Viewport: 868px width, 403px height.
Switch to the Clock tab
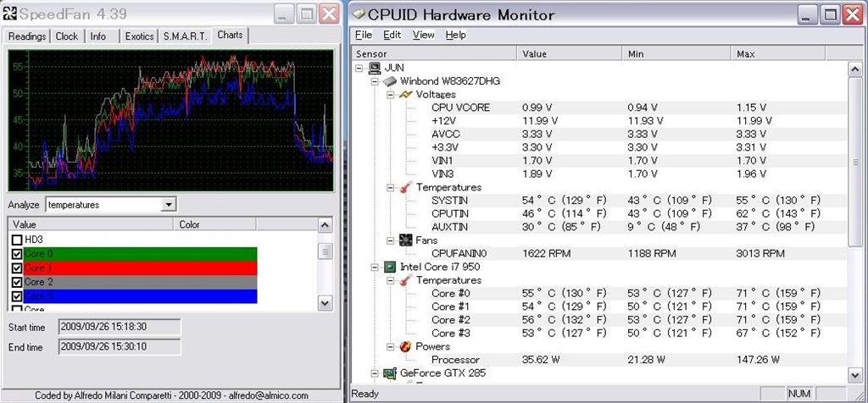point(66,36)
